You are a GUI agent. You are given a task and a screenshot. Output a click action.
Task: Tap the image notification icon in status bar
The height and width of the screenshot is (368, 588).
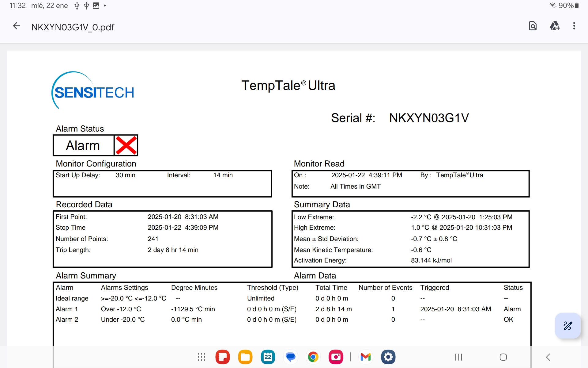pos(96,6)
